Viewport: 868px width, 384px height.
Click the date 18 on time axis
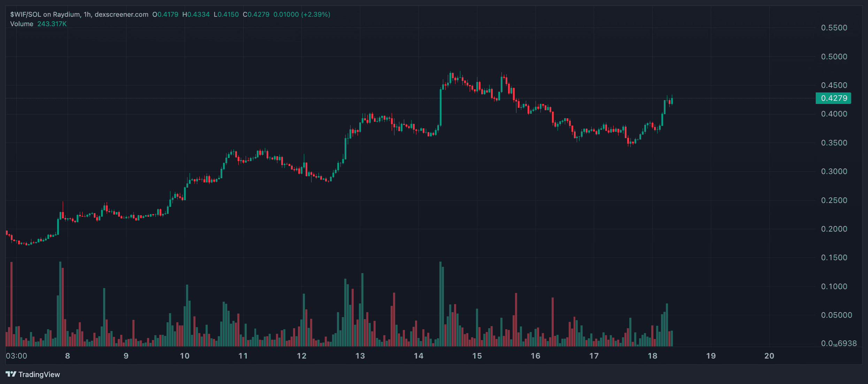pyautogui.click(x=652, y=356)
